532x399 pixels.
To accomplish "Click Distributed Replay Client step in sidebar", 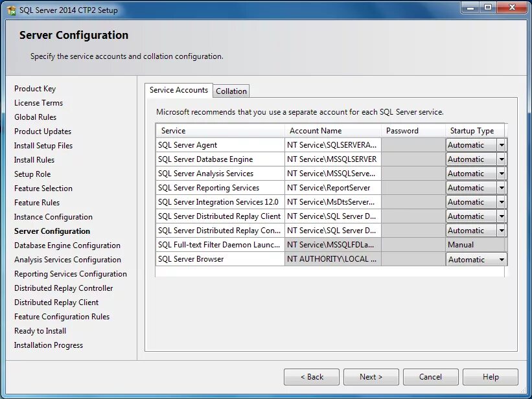I will tap(56, 302).
